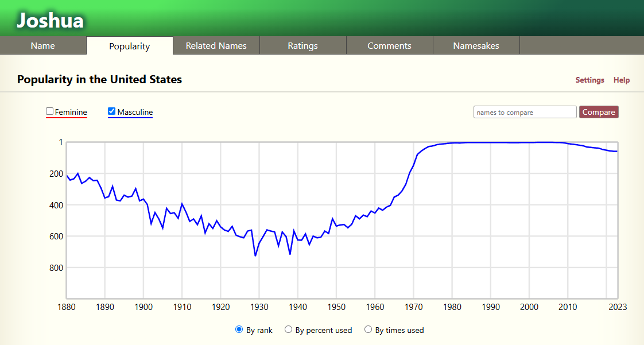Click the 1910 year label
This screenshot has height=345, width=644.
click(x=183, y=307)
